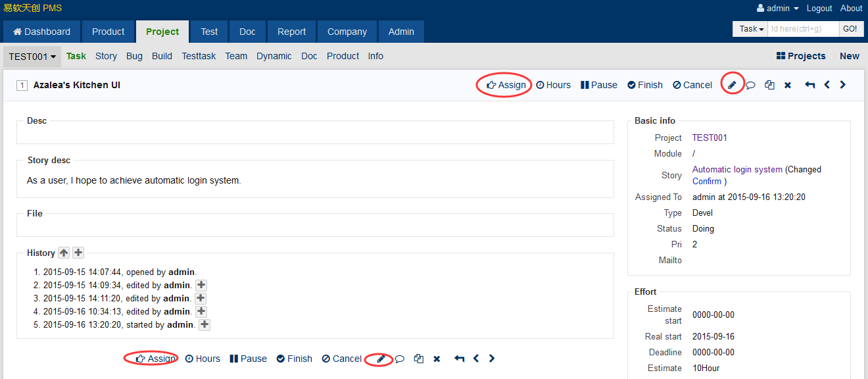Expand details of history entry 2
The height and width of the screenshot is (379, 868).
(x=201, y=285)
